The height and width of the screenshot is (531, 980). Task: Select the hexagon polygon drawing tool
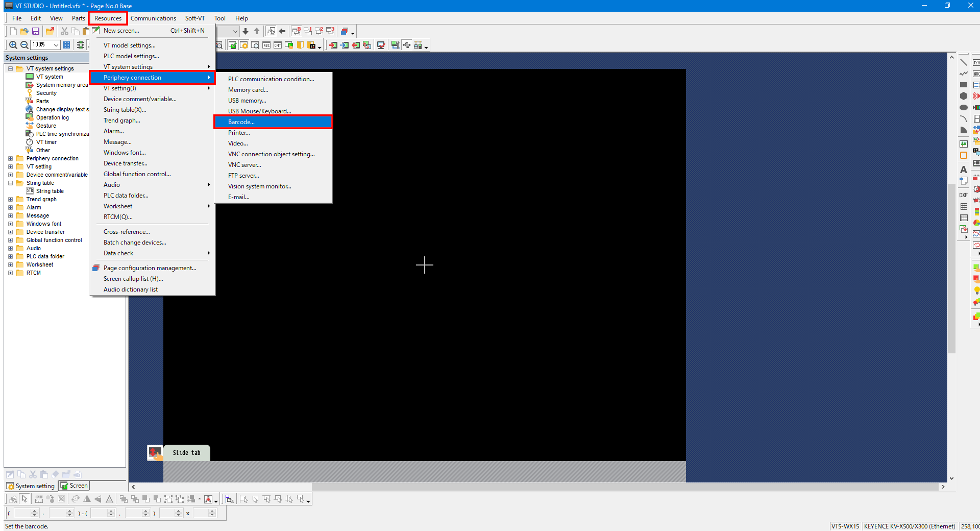pos(963,96)
